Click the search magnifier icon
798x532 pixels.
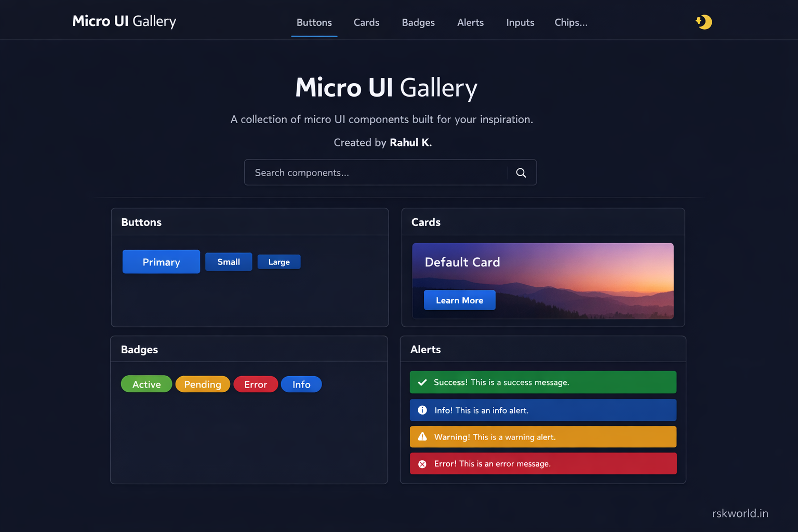point(521,172)
